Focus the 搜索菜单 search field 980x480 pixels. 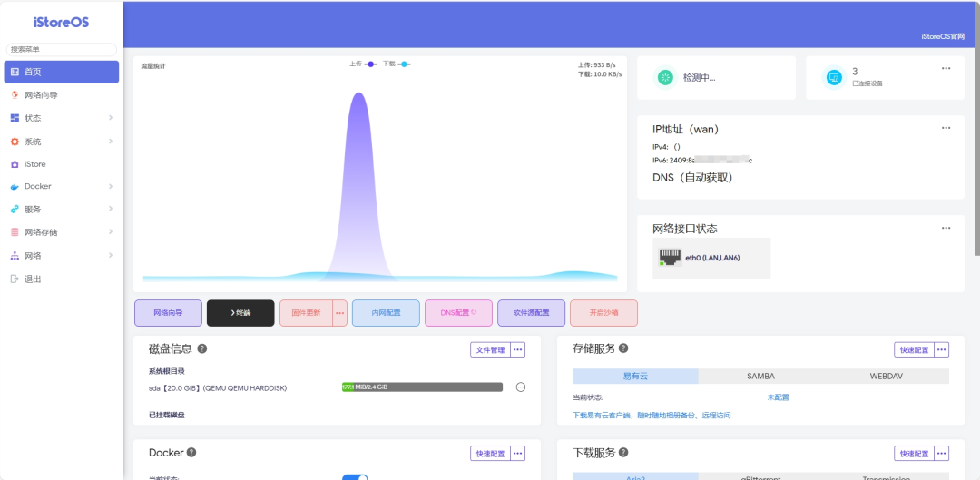point(62,49)
